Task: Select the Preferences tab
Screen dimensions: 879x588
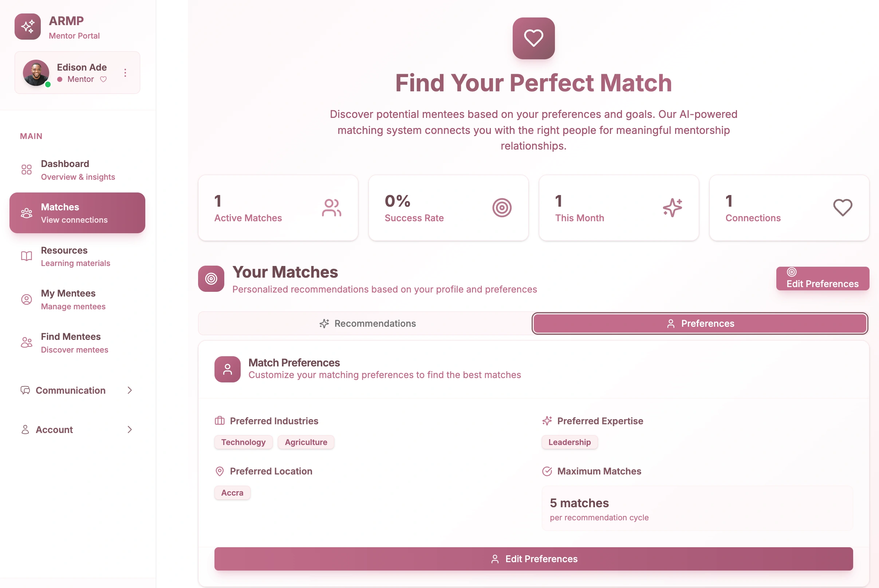Action: coord(700,323)
